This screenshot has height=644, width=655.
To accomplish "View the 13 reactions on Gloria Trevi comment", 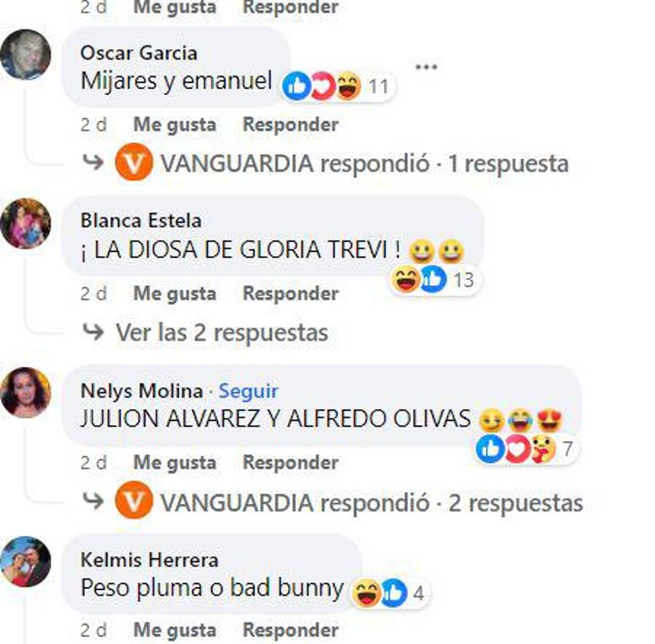I will 434,279.
